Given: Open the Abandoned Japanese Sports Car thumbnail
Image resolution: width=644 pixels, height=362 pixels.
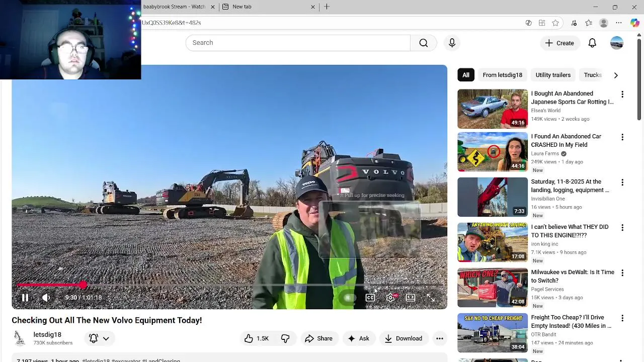Looking at the screenshot, I should point(493,109).
